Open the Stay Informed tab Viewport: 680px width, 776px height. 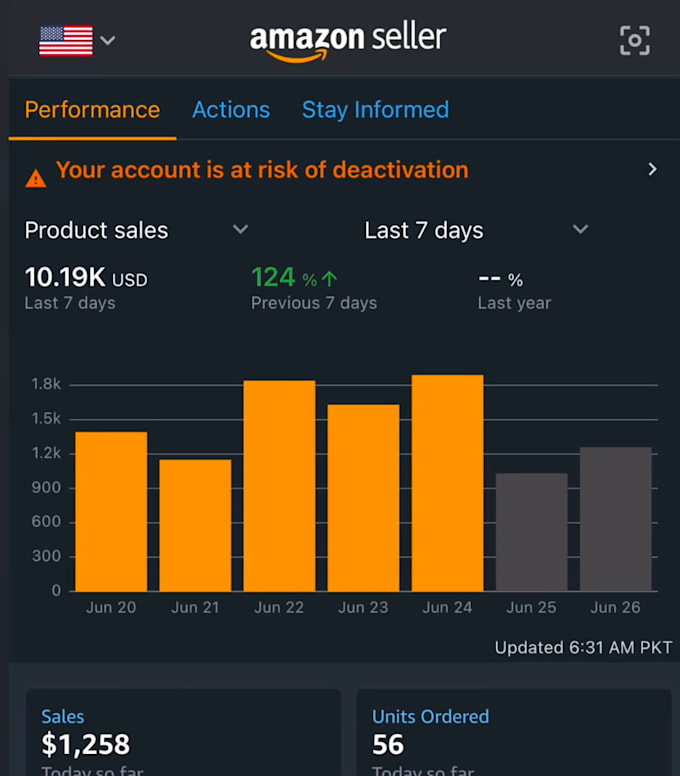375,110
